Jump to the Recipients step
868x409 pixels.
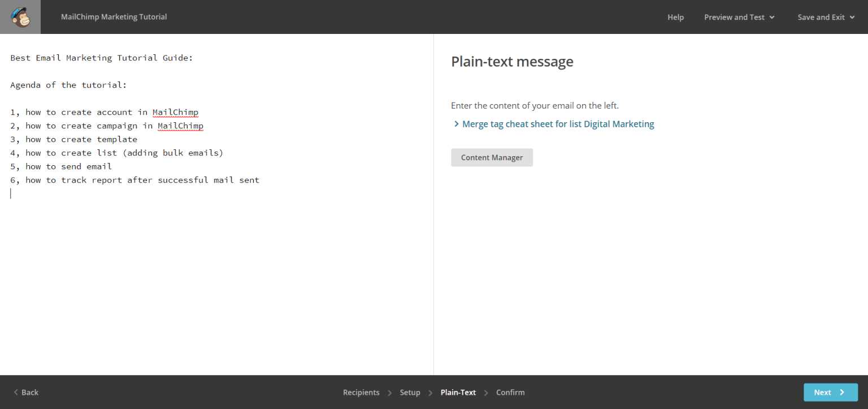click(361, 392)
